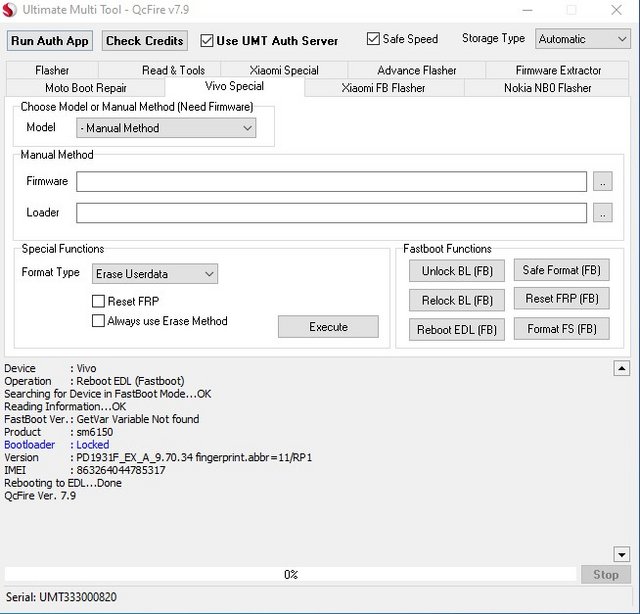
Task: Click the Execute button
Action: click(x=328, y=327)
